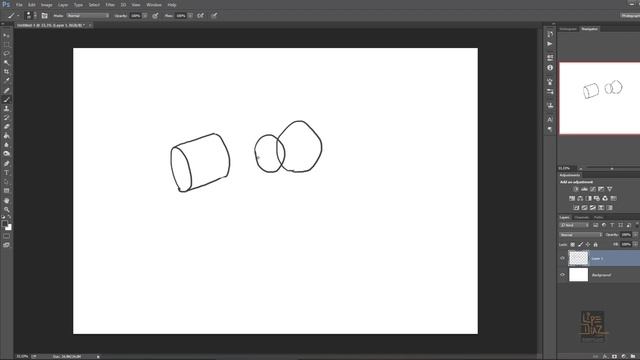Image resolution: width=640 pixels, height=360 pixels.
Task: Select the Healing Brush tool
Action: point(7,90)
